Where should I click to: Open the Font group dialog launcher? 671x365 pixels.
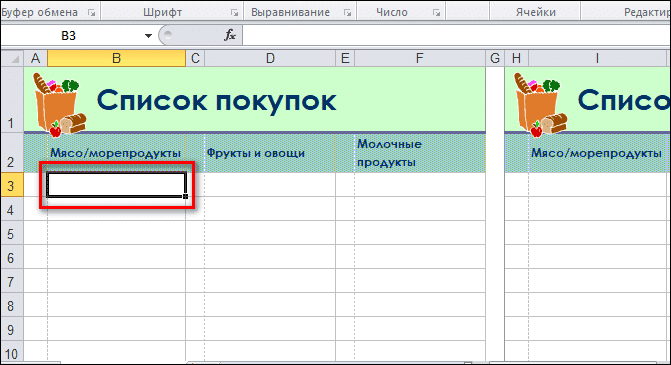click(x=234, y=13)
